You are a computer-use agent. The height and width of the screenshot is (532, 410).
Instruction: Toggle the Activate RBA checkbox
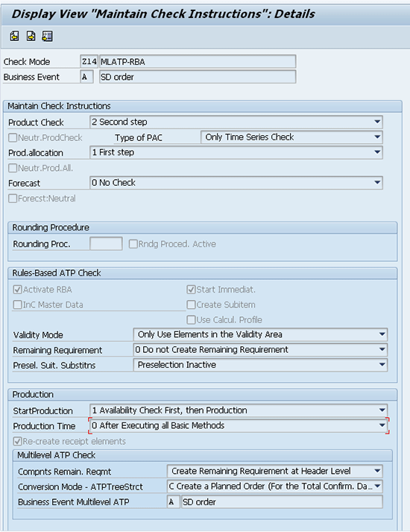coord(17,290)
